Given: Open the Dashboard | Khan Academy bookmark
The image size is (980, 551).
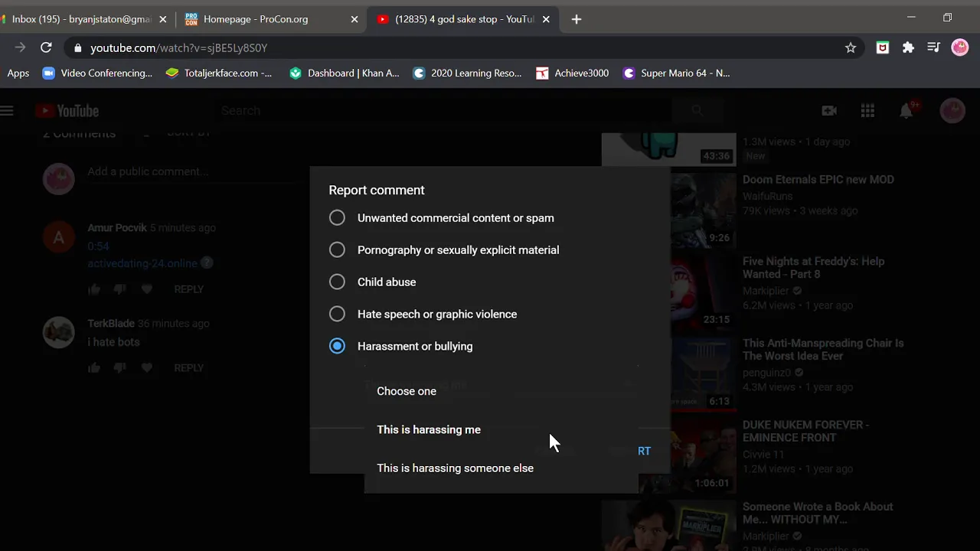Looking at the screenshot, I should 345,73.
